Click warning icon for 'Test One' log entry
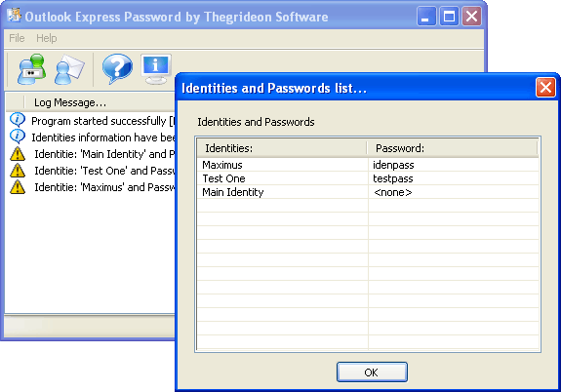This screenshot has width=561, height=392. [18, 171]
